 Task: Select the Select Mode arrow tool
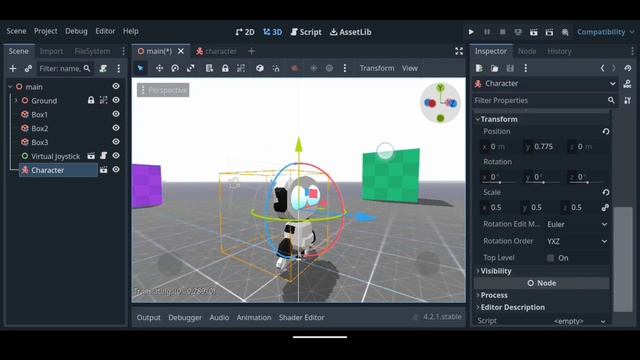pos(140,68)
